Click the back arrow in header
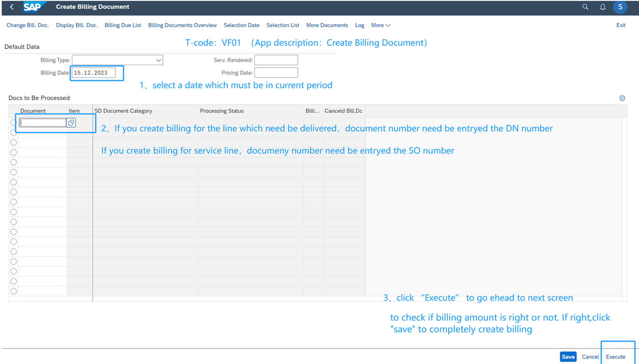 point(12,7)
